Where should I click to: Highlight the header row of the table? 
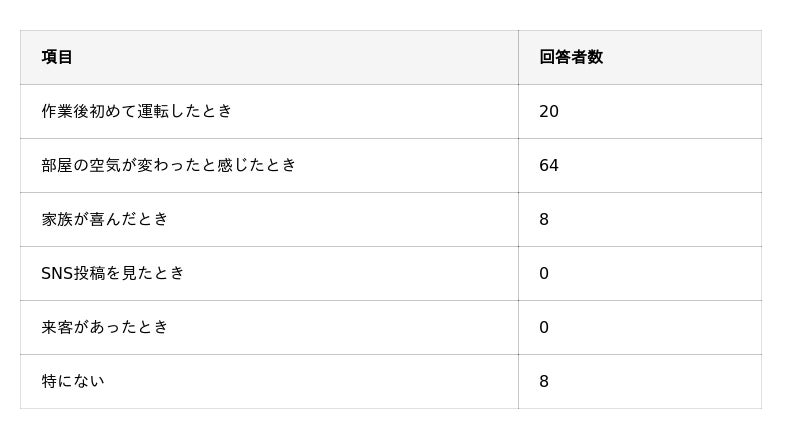point(390,57)
